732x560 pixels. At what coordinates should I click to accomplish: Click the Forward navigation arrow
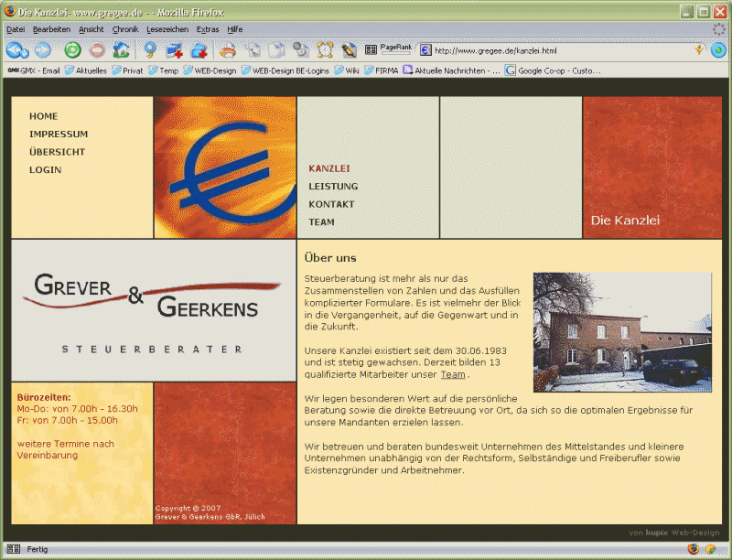click(x=43, y=50)
